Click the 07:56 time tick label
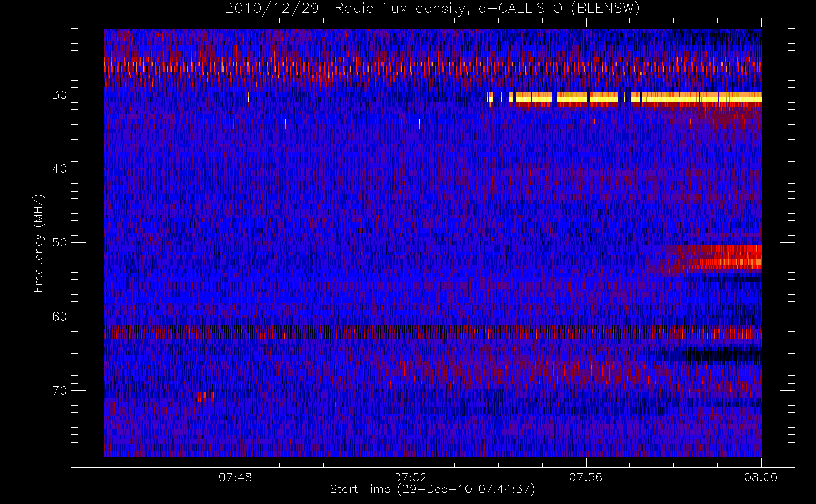 (x=586, y=477)
